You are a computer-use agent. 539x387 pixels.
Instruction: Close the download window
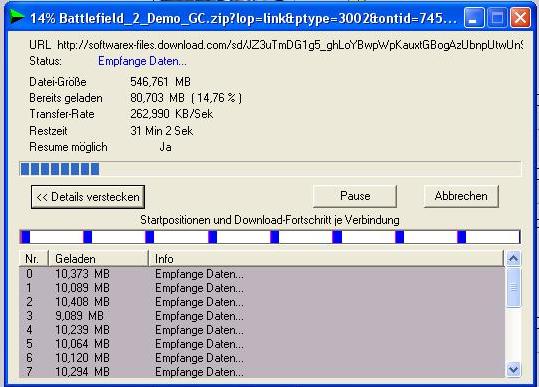[520, 18]
